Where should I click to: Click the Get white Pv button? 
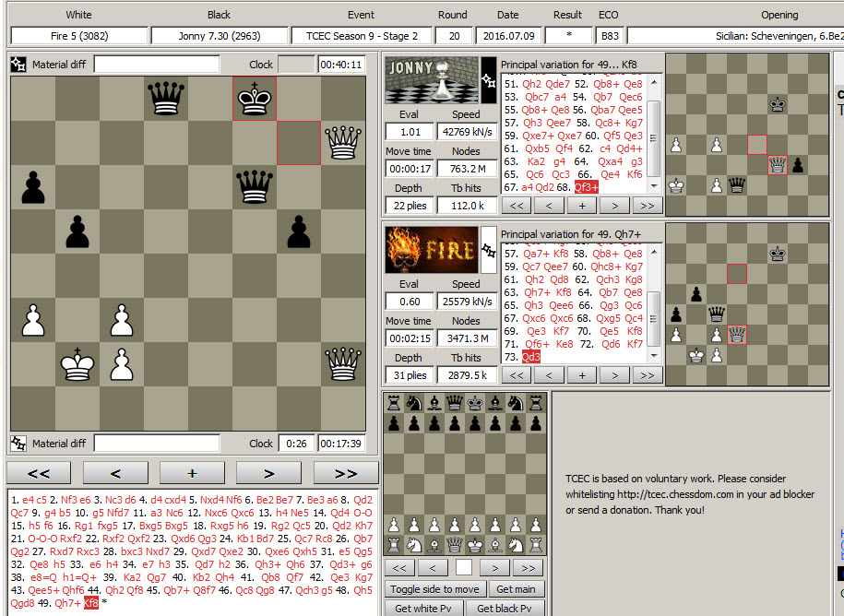(x=423, y=609)
